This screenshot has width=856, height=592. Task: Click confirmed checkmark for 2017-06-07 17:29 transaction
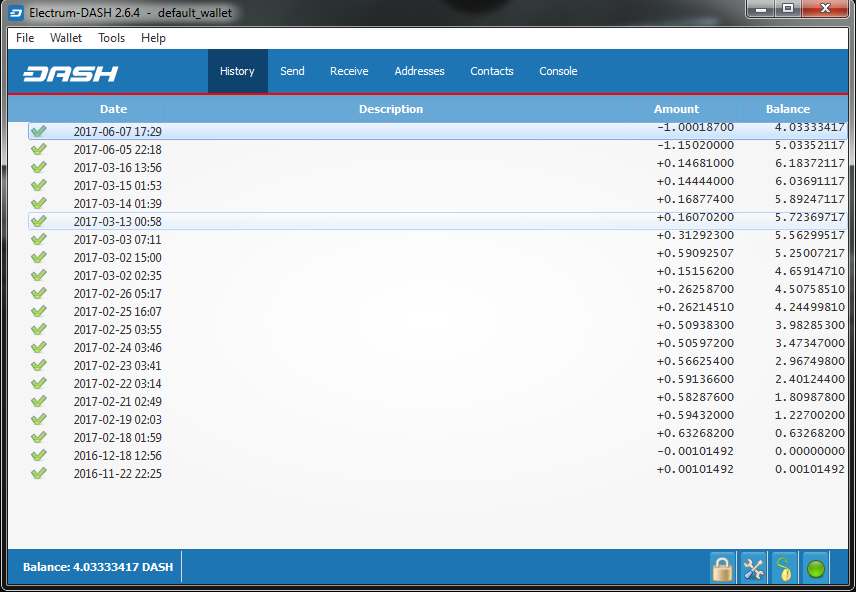point(39,131)
